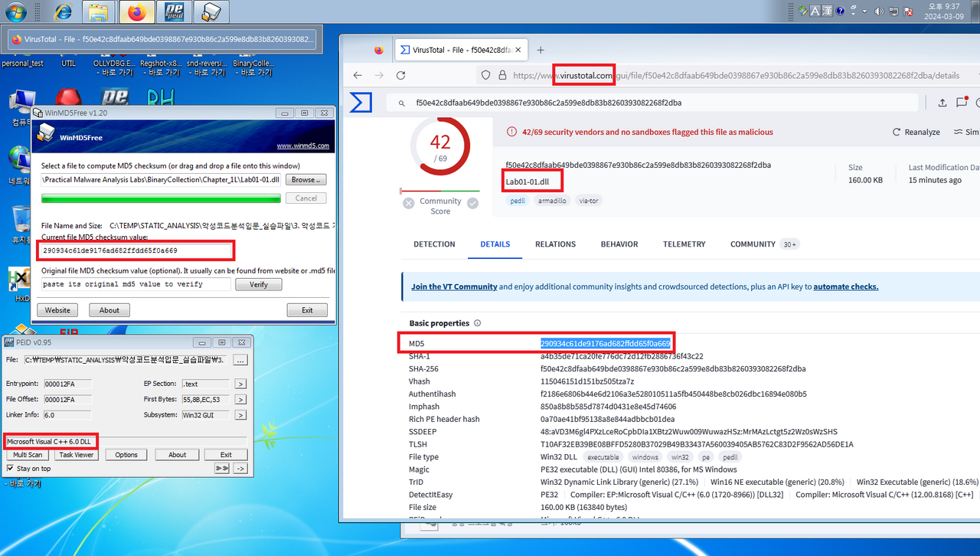Screen dimensions: 980x556
Task: Switch to the DETECTION tab
Action: 434,244
